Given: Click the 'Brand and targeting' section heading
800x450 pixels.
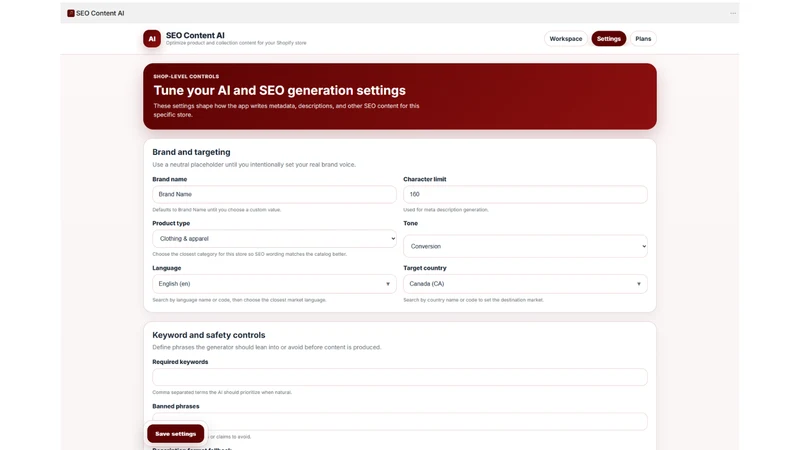Looking at the screenshot, I should [191, 152].
